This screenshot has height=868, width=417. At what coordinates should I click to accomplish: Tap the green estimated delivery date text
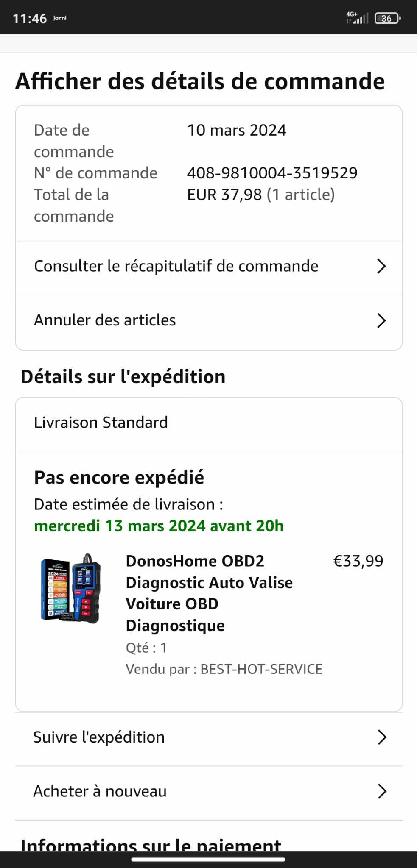[x=159, y=526]
